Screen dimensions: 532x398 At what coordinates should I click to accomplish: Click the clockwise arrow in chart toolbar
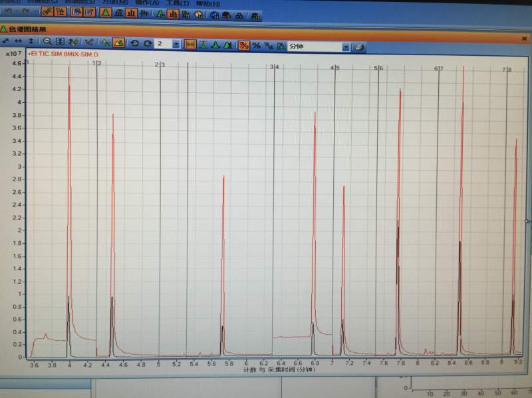click(148, 43)
